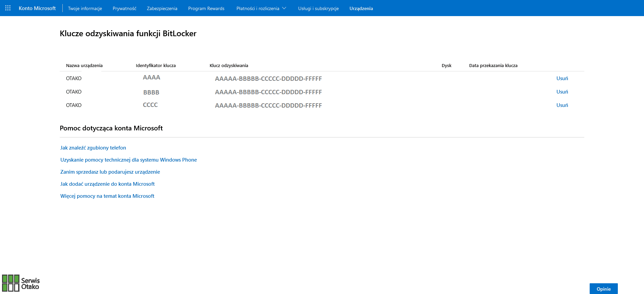Image resolution: width=644 pixels, height=294 pixels.
Task: Select Usługi i subskrypcje in the navigation
Action: tap(318, 8)
